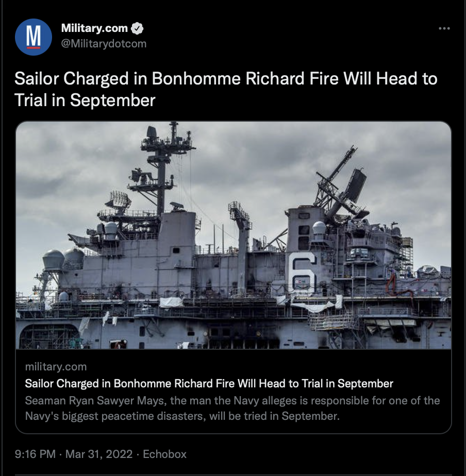Click the card description about Seaman Mays

(232, 409)
